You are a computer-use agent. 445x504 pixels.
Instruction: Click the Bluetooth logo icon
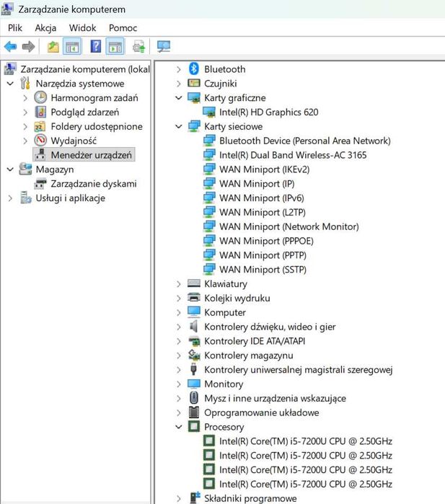(x=193, y=68)
